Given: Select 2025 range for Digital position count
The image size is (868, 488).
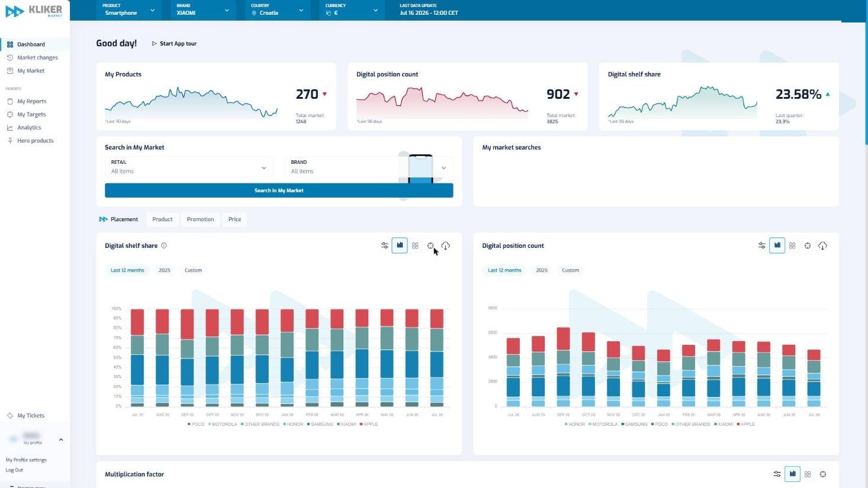Looking at the screenshot, I should pos(541,270).
